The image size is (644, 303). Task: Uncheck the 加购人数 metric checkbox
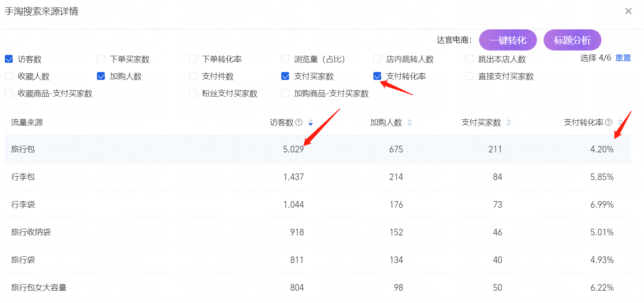coord(101,76)
